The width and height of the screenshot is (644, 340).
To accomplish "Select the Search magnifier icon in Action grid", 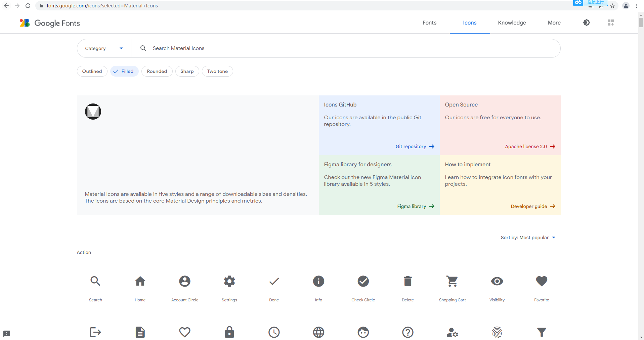I will 95,281.
